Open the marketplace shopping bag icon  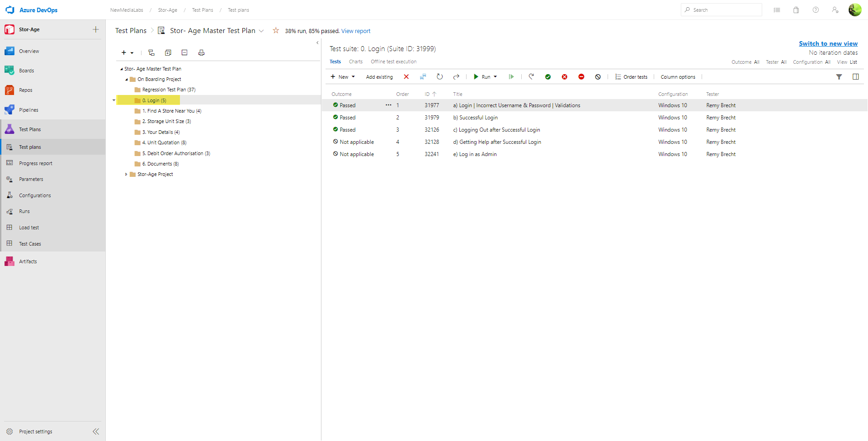(x=796, y=10)
